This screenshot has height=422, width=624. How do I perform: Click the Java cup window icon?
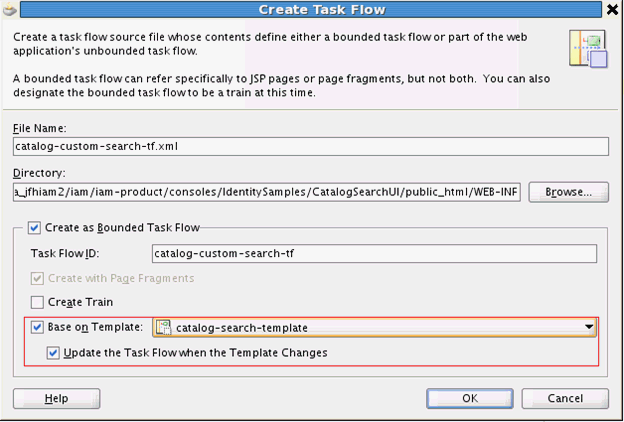coord(10,9)
